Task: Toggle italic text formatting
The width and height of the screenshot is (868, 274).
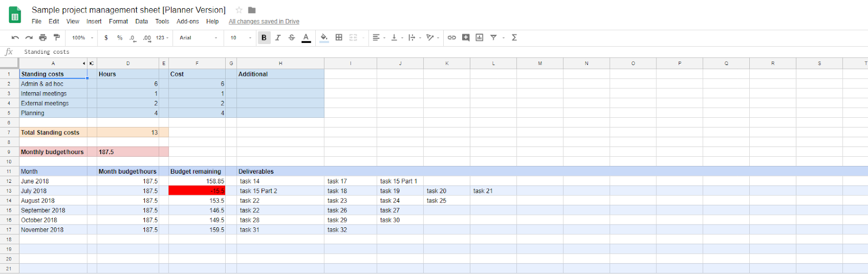Action: click(x=278, y=37)
